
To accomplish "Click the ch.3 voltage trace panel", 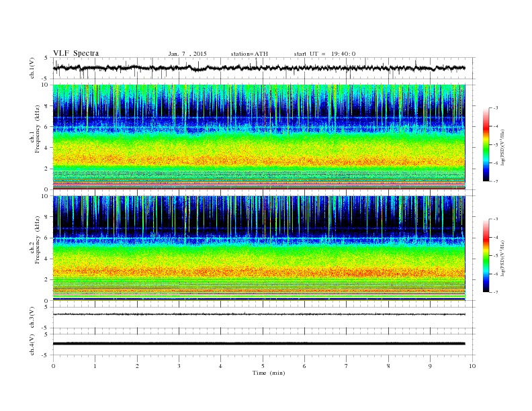I will pos(264,318).
